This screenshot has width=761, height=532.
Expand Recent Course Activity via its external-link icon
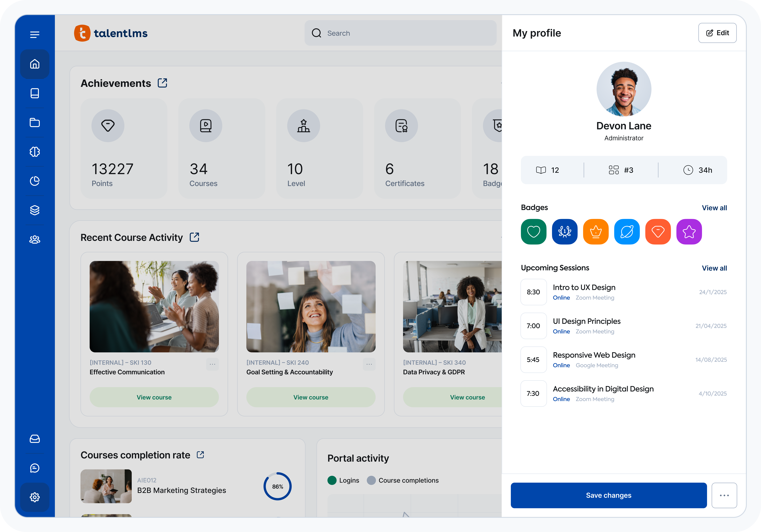tap(194, 237)
